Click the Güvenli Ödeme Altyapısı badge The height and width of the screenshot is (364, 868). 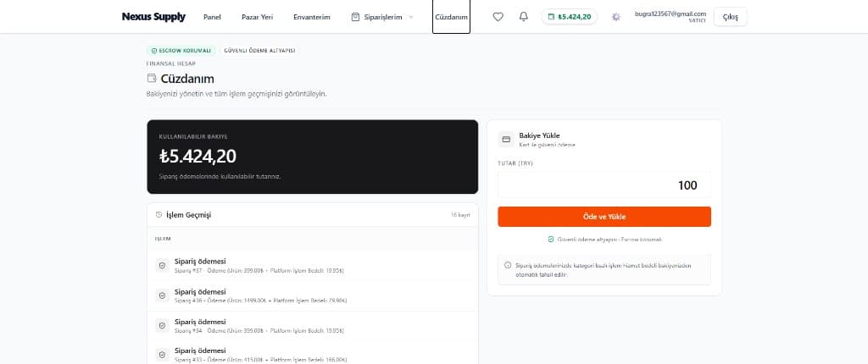(259, 50)
